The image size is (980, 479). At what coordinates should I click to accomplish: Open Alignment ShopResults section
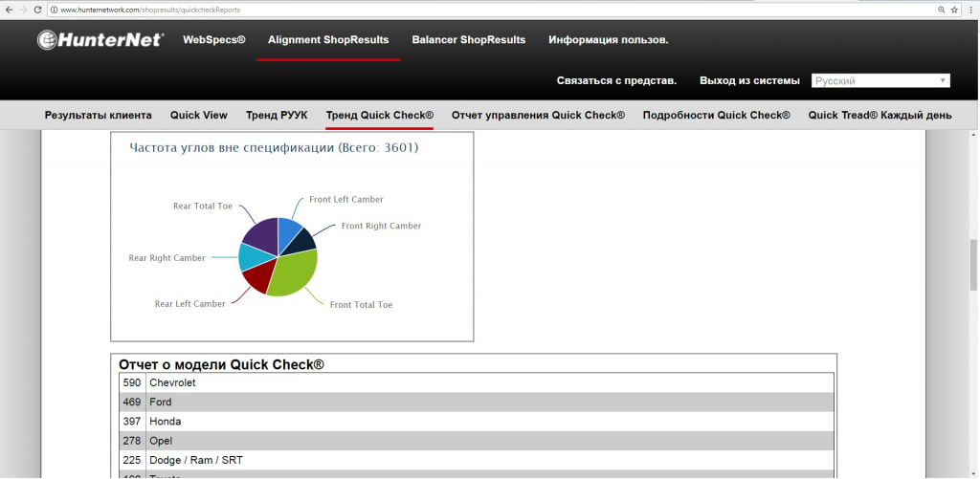[x=328, y=40]
